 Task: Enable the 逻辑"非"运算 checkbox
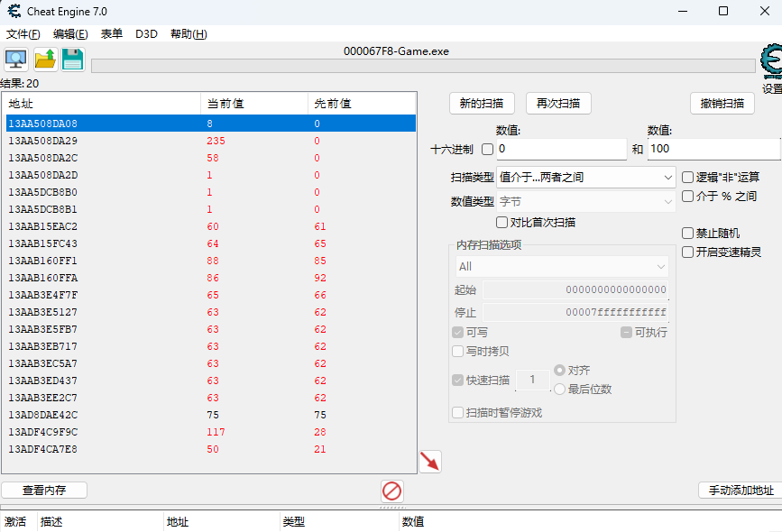click(687, 177)
